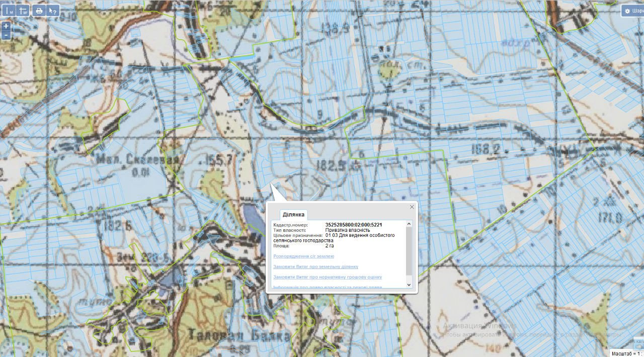644x357 pixels.
Task: Click the Масштаб scale indicator
Action: [x=627, y=353]
